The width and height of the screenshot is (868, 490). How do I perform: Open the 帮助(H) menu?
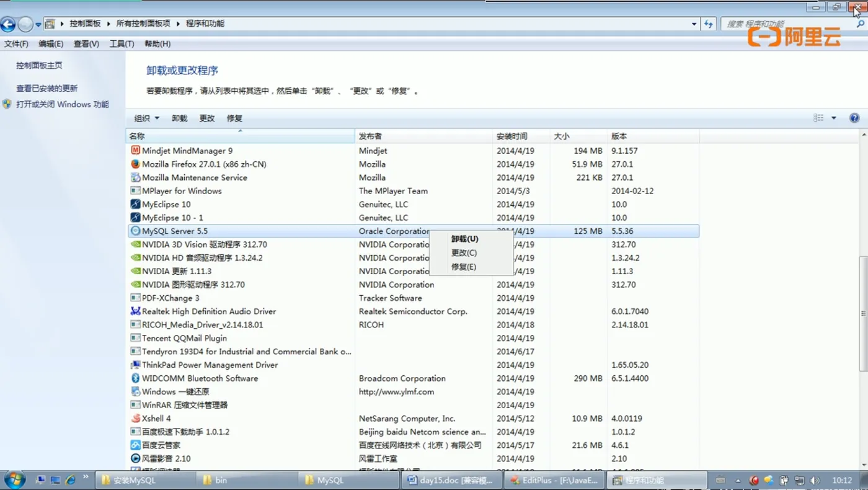coord(157,44)
